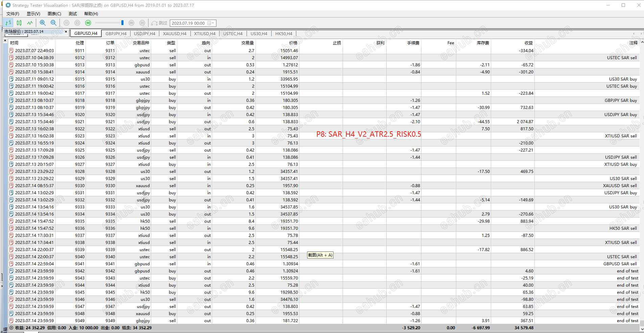Select the 'HK50 SAR sell' comment cell
Viewport: 644px width, 333px height.
[623, 228]
